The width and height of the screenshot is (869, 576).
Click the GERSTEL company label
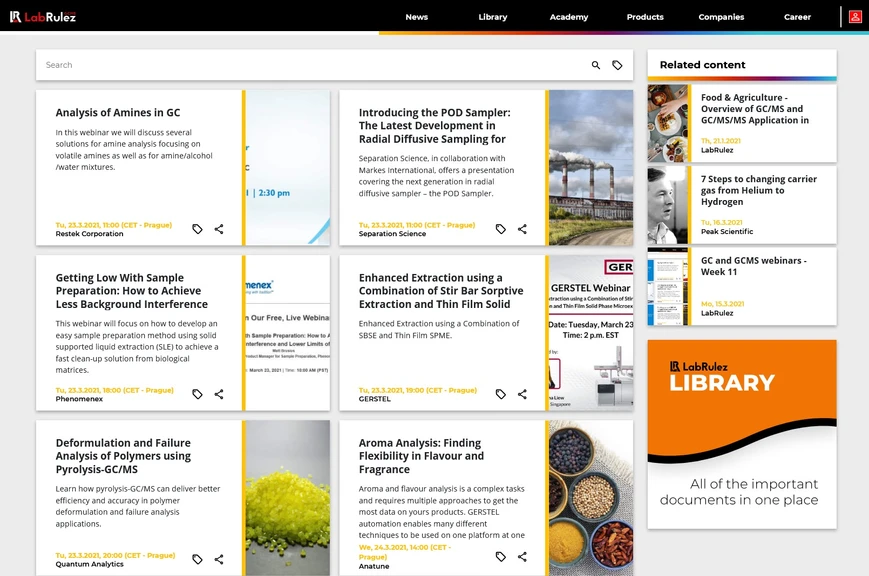pyautogui.click(x=375, y=399)
